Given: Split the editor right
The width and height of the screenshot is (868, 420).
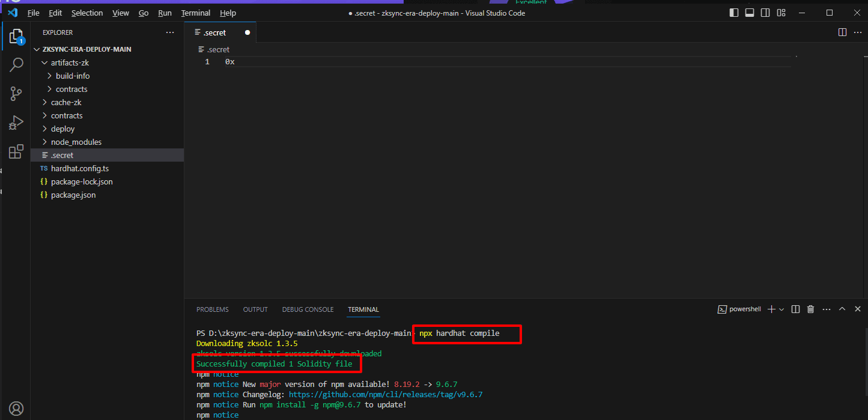Looking at the screenshot, I should (x=842, y=32).
